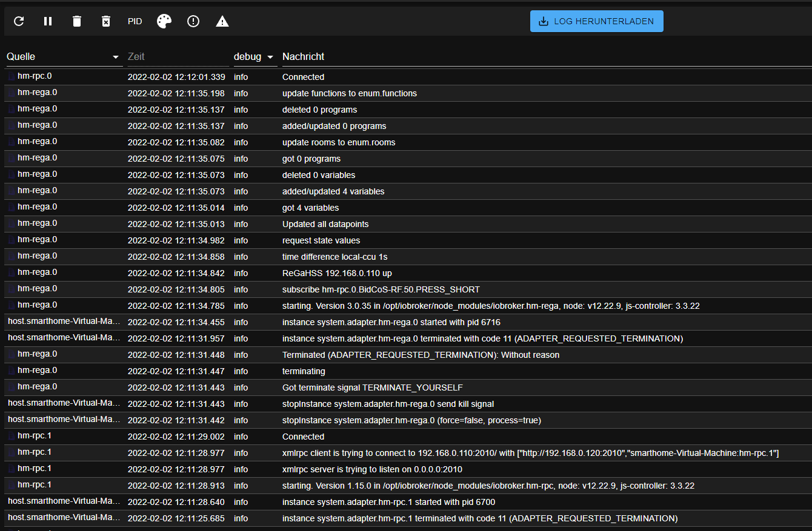
Task: Pause log updates
Action: [x=48, y=21]
